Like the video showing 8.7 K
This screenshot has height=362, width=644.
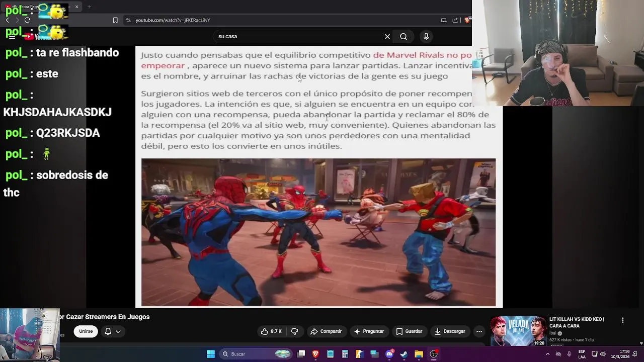coord(271,331)
